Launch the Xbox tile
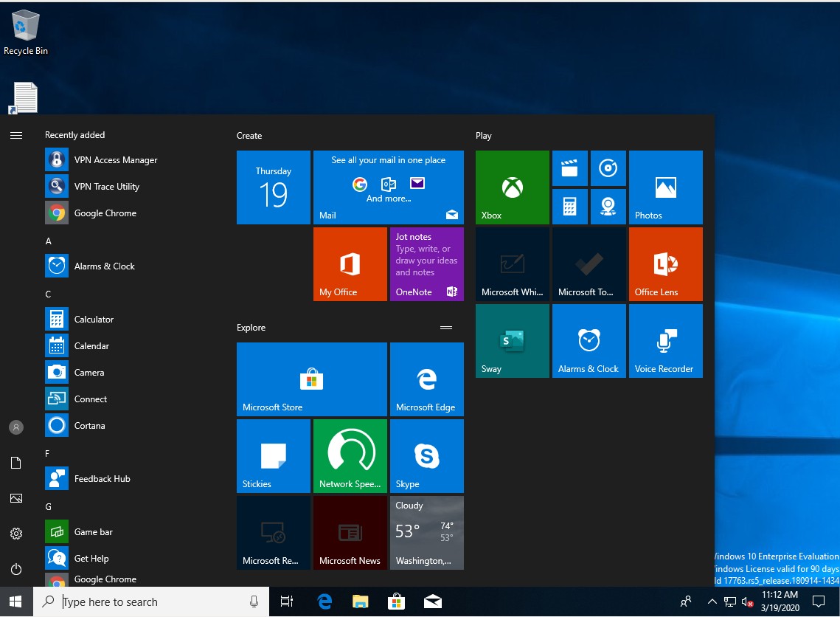The width and height of the screenshot is (840, 617). tap(512, 187)
